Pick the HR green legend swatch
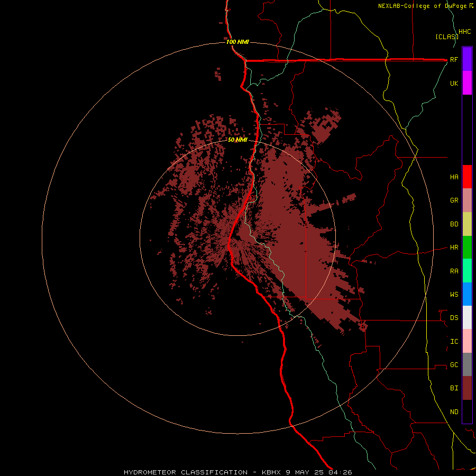 [467, 248]
